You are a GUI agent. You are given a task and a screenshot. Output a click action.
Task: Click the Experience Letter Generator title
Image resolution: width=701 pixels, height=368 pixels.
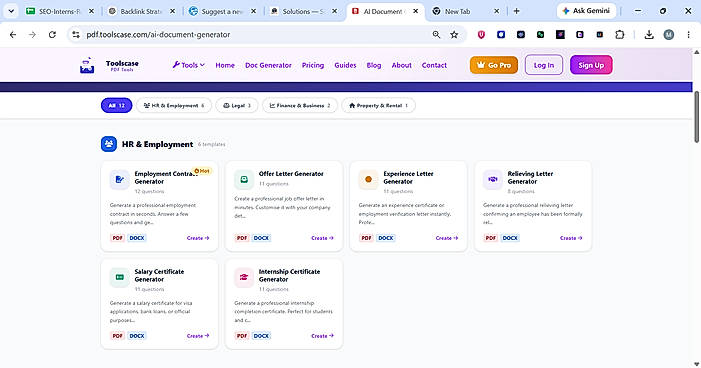pos(408,178)
